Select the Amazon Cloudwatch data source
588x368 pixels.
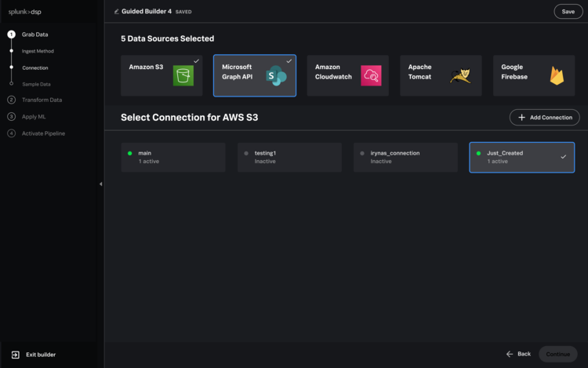(347, 75)
